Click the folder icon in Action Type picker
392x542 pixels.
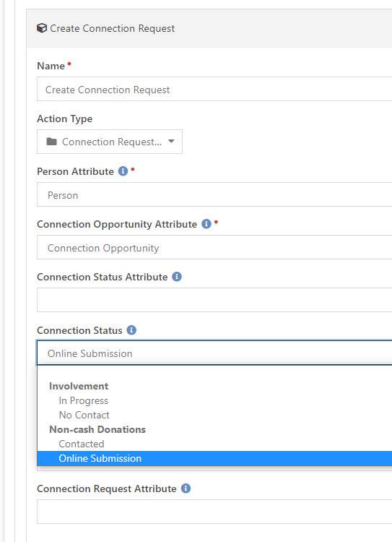[51, 142]
